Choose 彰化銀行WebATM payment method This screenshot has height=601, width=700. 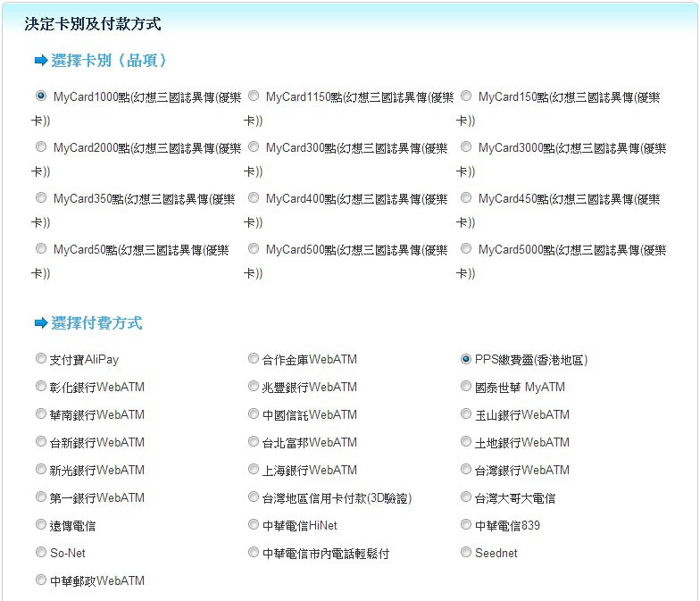[41, 386]
